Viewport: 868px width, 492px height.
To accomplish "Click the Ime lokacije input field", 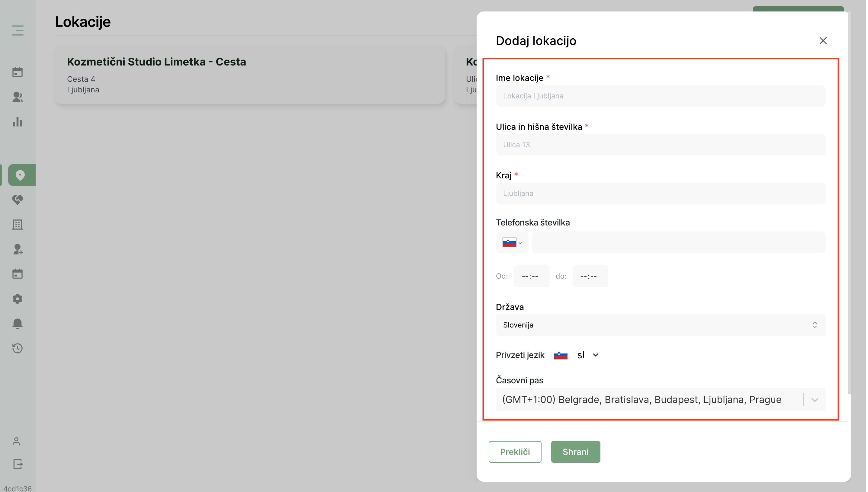I will coord(661,96).
